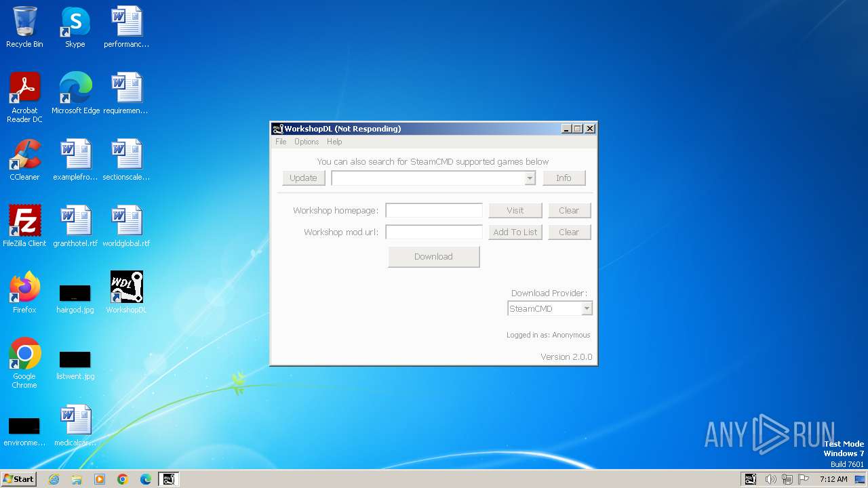Image resolution: width=868 pixels, height=488 pixels.
Task: Launch Google Chrome desktop shortcut
Action: point(24,363)
